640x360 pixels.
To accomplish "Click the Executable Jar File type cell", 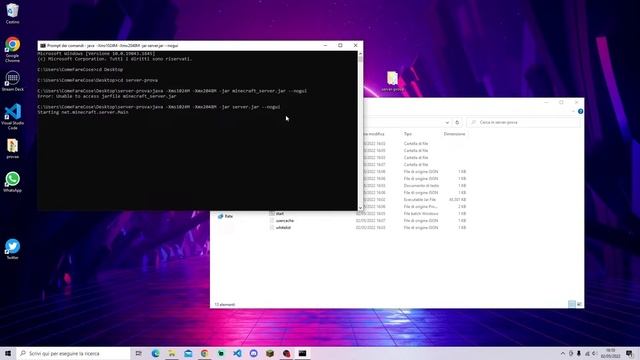I will 420,200.
